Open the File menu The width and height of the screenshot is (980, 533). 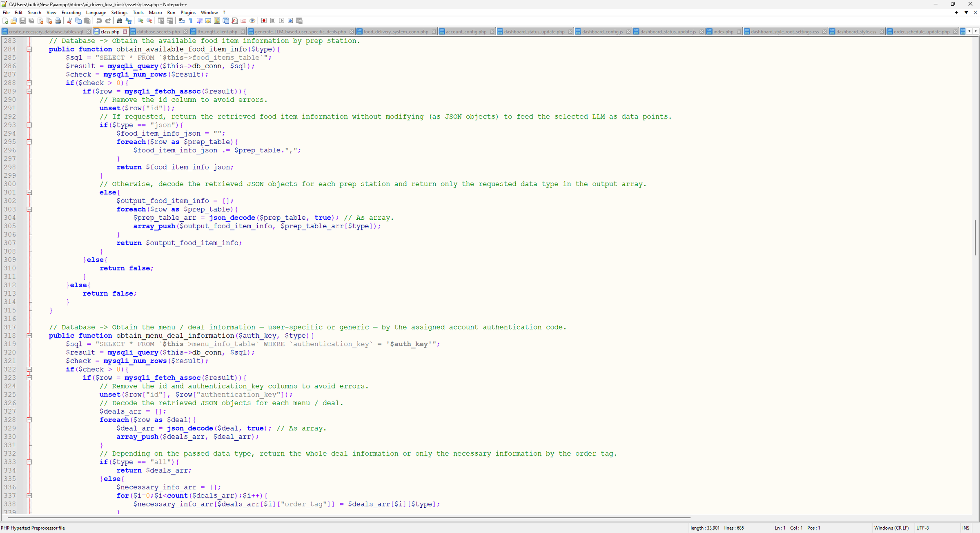pyautogui.click(x=6, y=13)
